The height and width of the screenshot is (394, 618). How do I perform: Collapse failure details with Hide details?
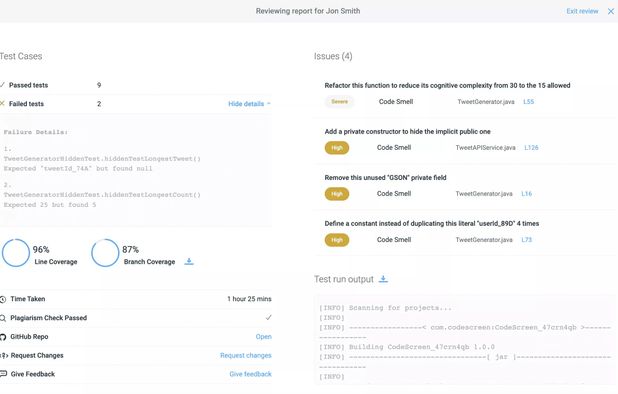249,104
